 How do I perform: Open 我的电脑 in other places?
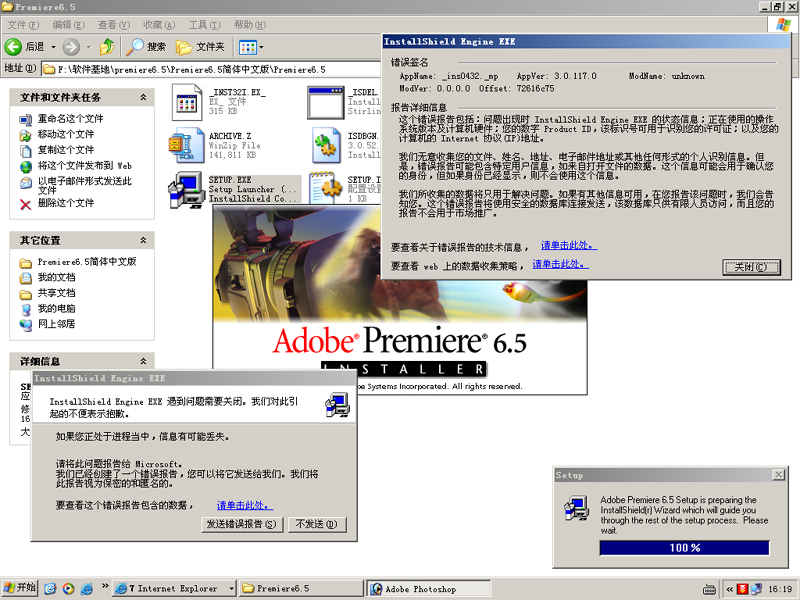tap(57, 308)
